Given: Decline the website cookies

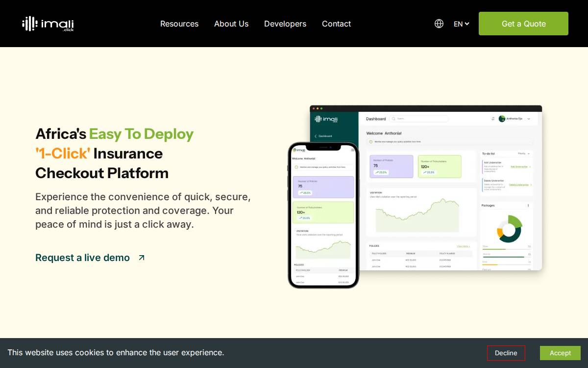Looking at the screenshot, I should click(506, 353).
